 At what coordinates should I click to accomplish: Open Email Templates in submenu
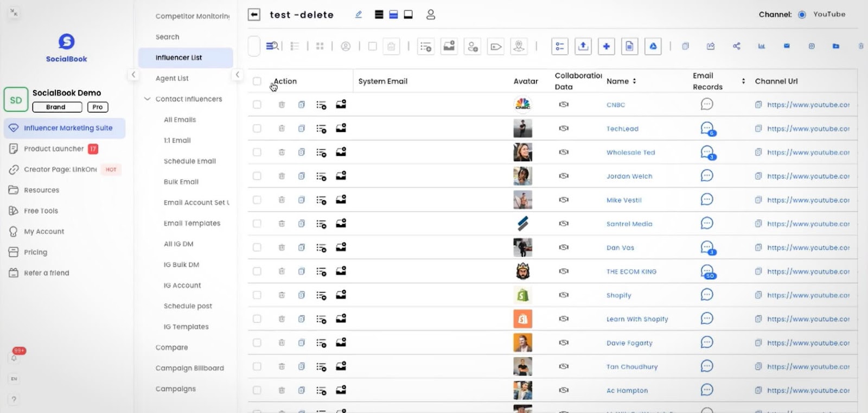pyautogui.click(x=192, y=223)
